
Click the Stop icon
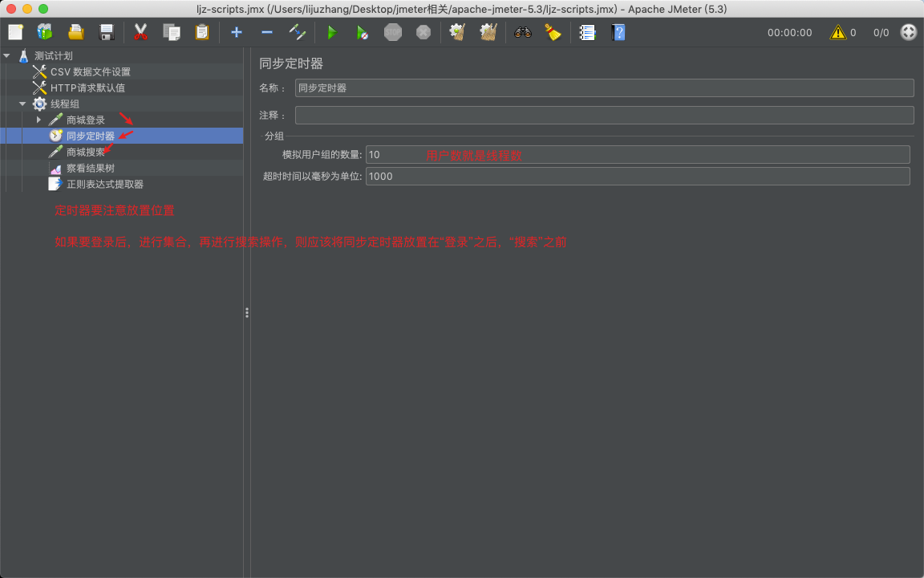coord(393,32)
